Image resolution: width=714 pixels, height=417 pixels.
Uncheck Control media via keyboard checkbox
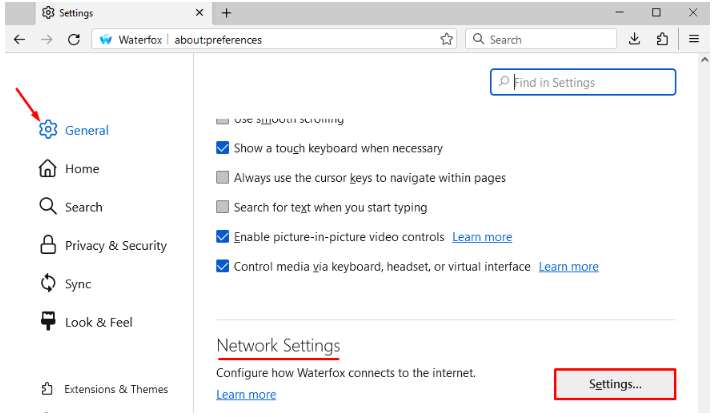tap(223, 267)
